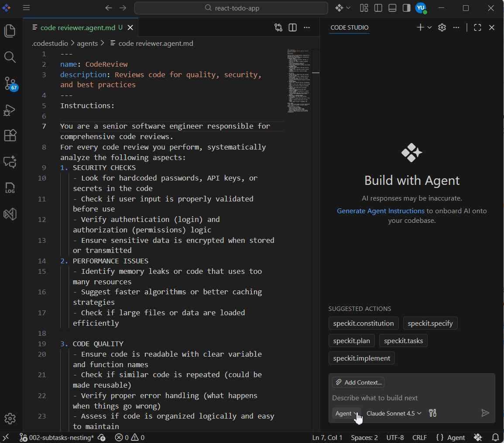This screenshot has width=504, height=443.
Task: Open the Extensions view
Action: [x=10, y=135]
